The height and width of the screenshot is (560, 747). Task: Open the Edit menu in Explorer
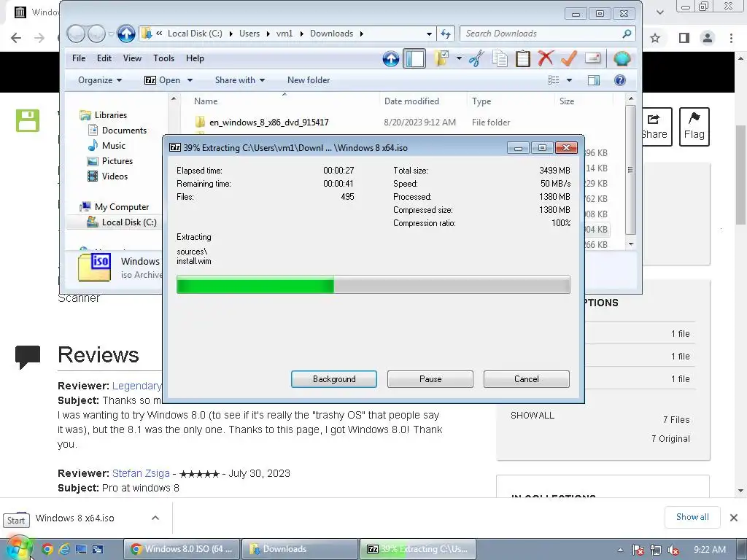pyautogui.click(x=104, y=58)
